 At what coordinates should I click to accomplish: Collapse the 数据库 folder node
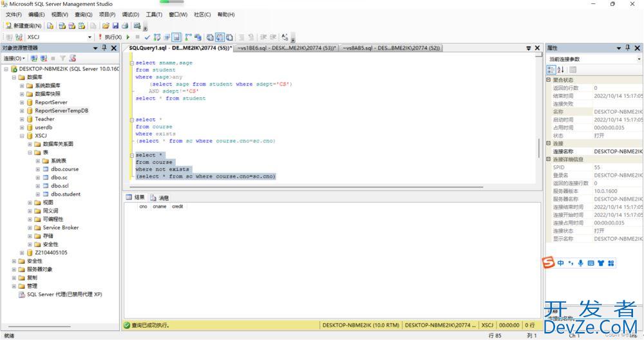pos(14,78)
